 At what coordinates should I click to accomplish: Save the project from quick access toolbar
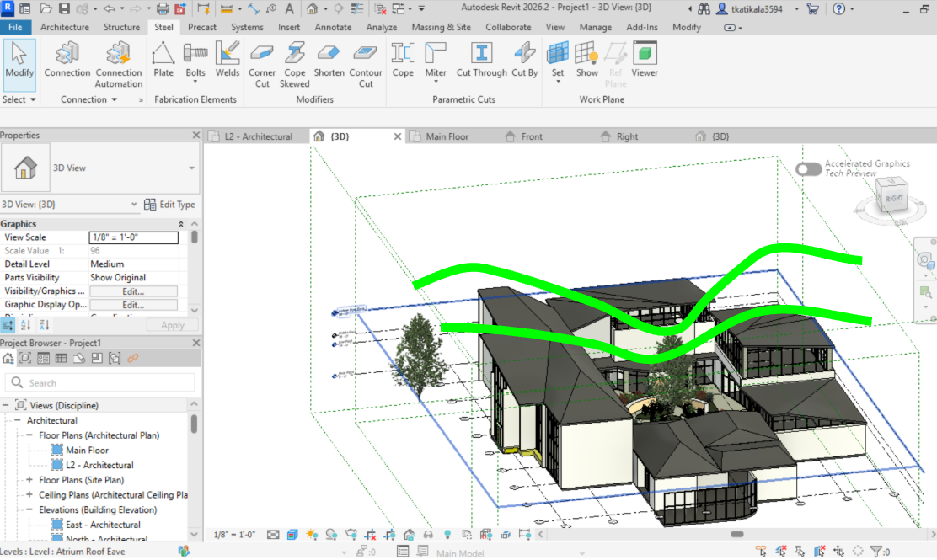pyautogui.click(x=64, y=9)
